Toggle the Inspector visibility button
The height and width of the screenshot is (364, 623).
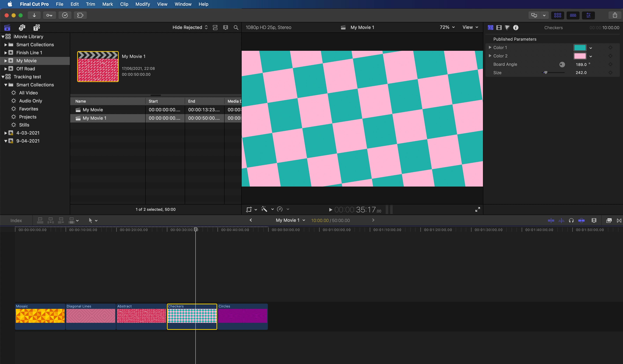click(x=588, y=15)
